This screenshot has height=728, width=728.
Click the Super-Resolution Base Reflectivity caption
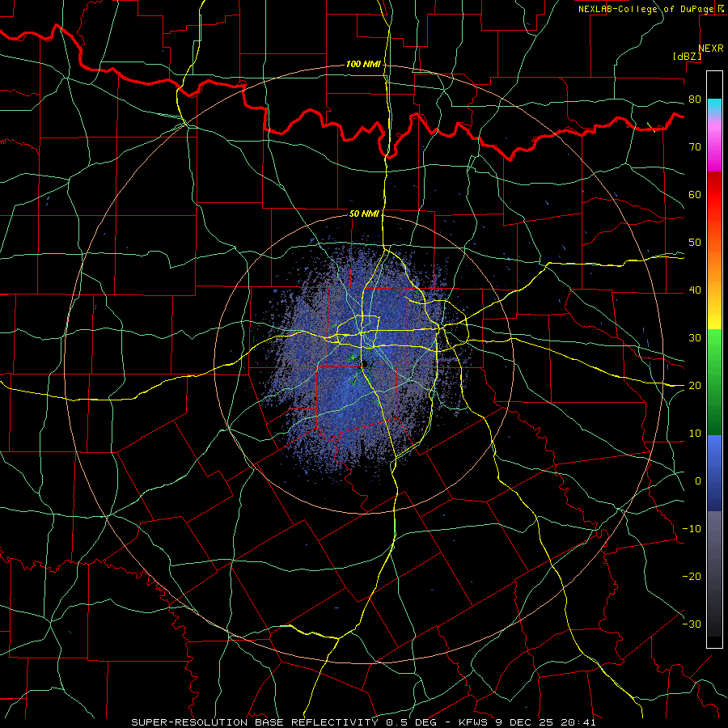coord(363,722)
